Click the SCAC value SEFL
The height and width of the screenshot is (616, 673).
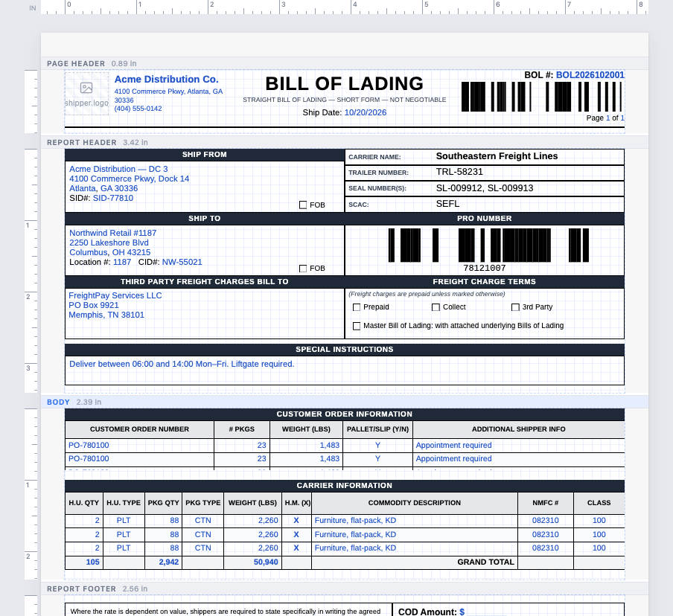[x=447, y=204]
